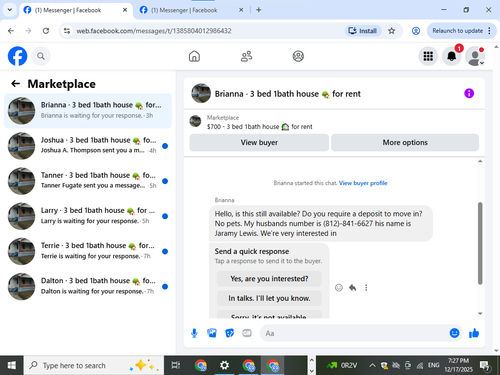Click Install app button in address bar
The width and height of the screenshot is (500, 375).
[363, 31]
